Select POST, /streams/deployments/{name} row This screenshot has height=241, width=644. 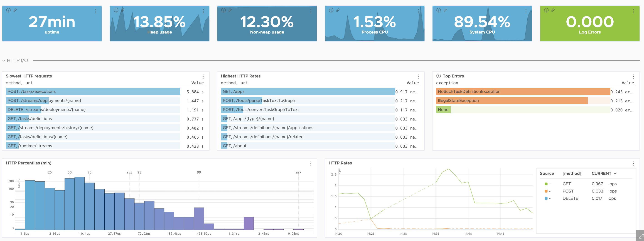click(x=105, y=101)
